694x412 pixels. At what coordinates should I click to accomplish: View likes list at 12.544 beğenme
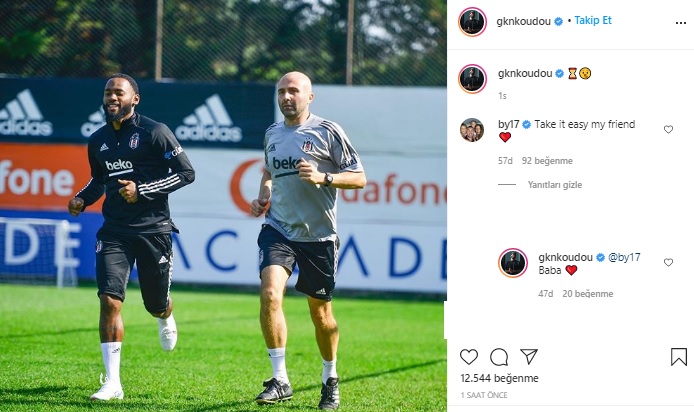pos(499,378)
